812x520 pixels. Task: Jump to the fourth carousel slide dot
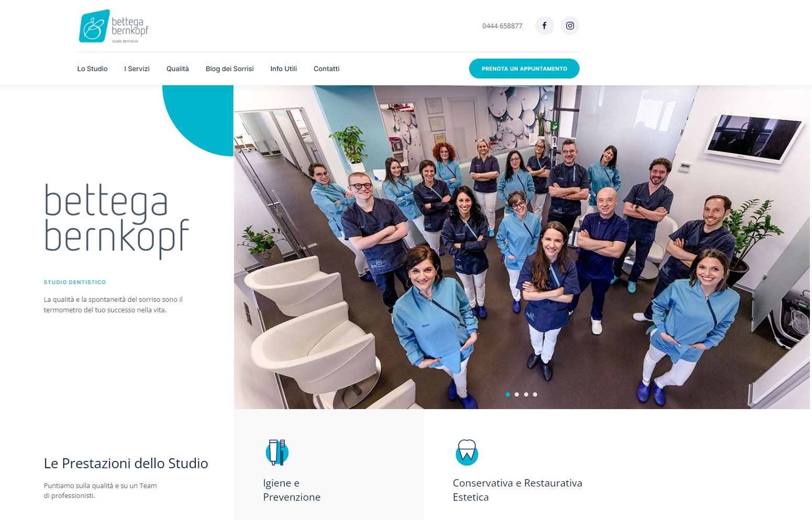click(535, 394)
